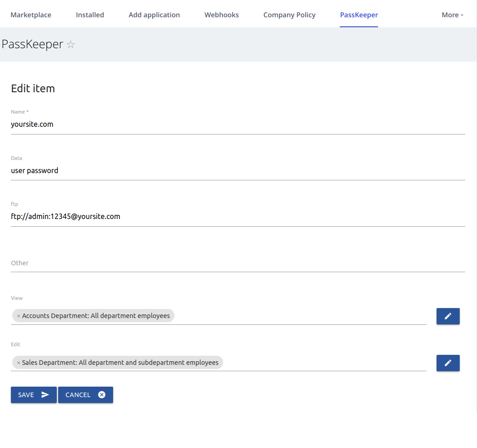Click the pencil icon for Edit permissions

pos(447,363)
